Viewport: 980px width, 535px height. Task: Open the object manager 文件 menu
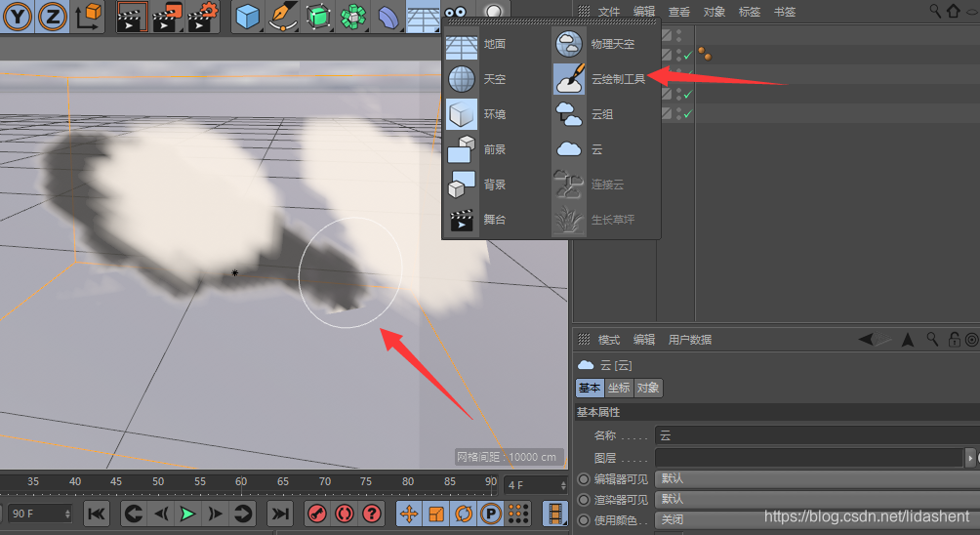[609, 12]
